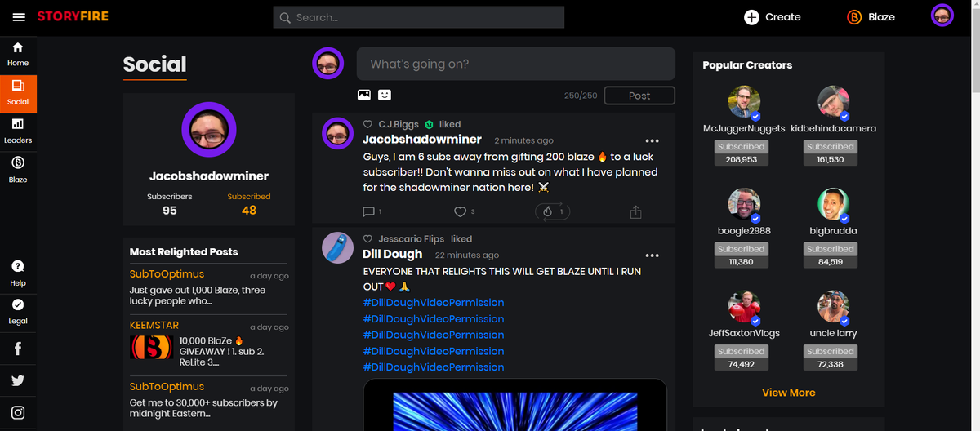Open options menu on Jacobshadowminer post
This screenshot has width=980, height=431.
(x=652, y=140)
